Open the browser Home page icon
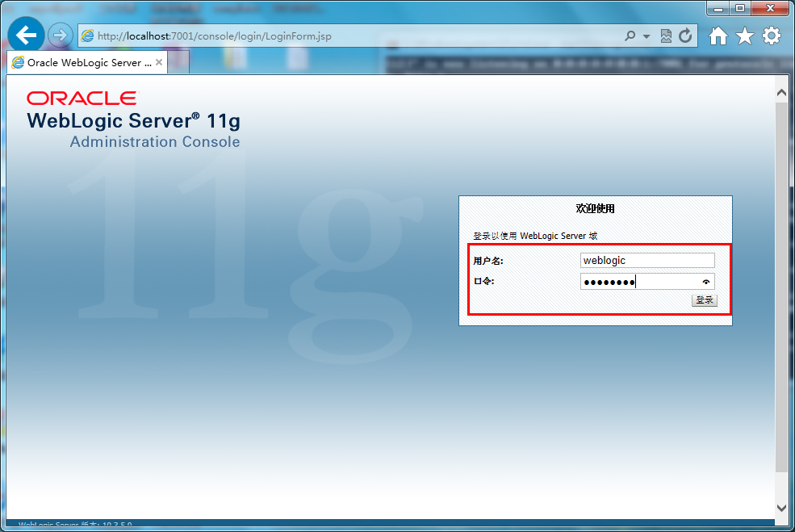The image size is (795, 532). 718,36
